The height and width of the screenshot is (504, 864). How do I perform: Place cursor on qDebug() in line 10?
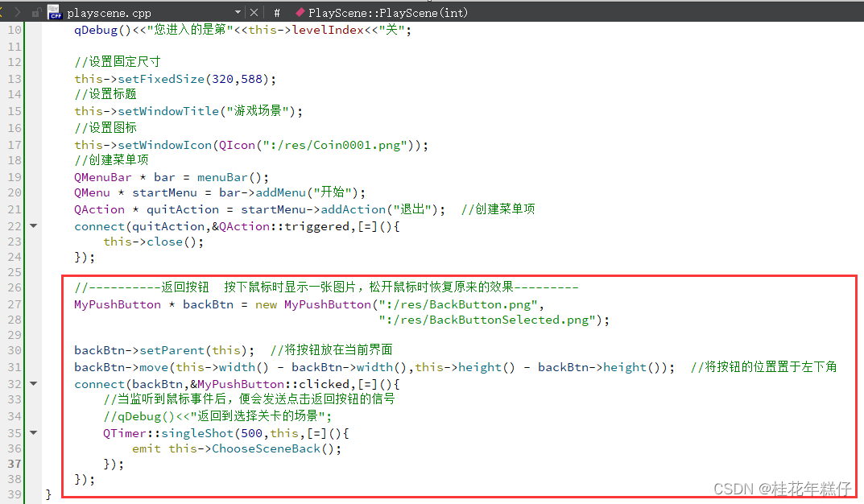click(102, 30)
